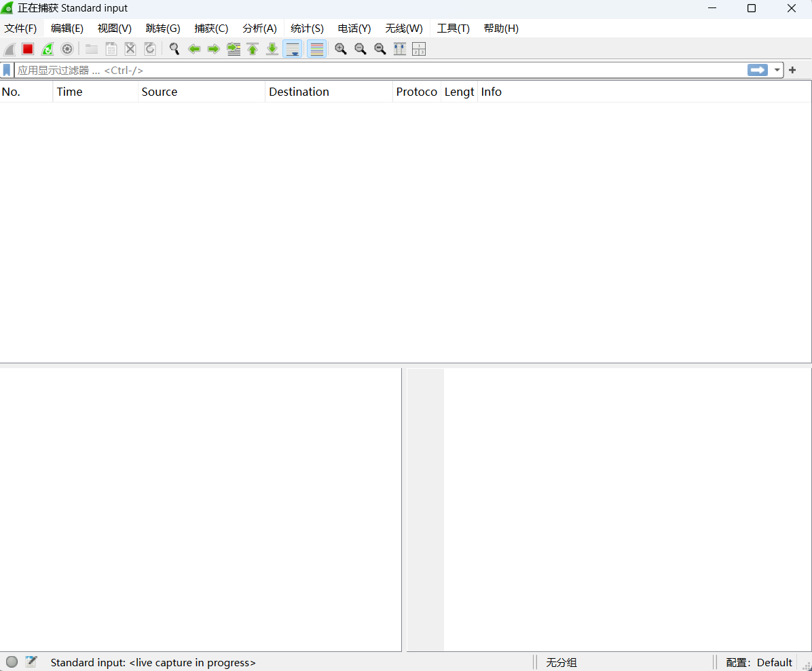This screenshot has width=812, height=671.
Task: Maximize the Wireshark window
Action: [x=752, y=8]
